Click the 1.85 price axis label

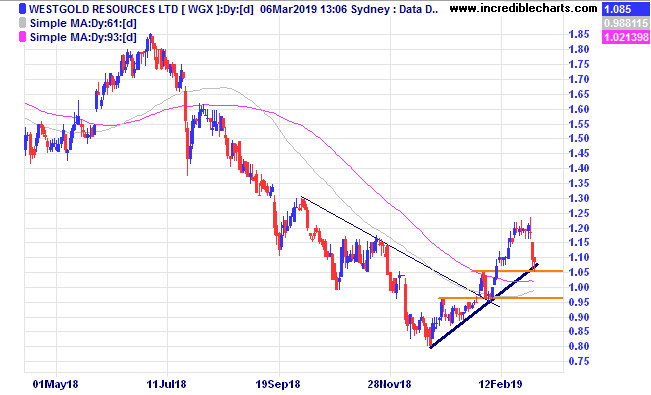(x=579, y=34)
